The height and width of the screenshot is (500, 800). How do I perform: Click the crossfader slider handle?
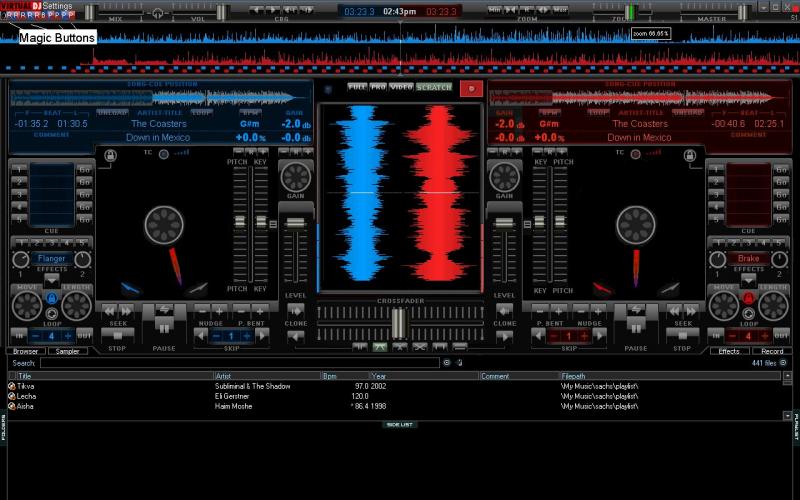399,322
